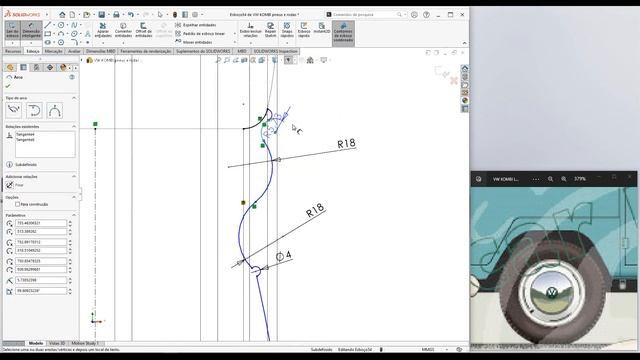Collapse Parâmetros section
This screenshot has height=360, width=640.
point(74,215)
